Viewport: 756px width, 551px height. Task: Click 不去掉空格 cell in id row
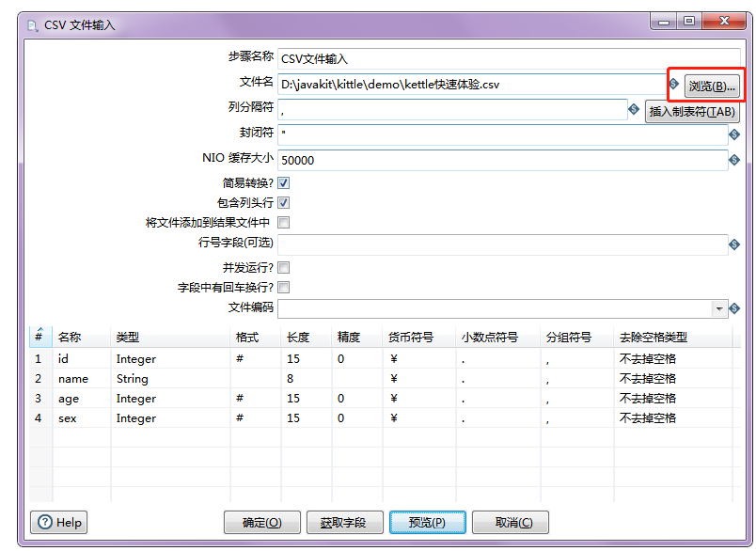point(672,358)
